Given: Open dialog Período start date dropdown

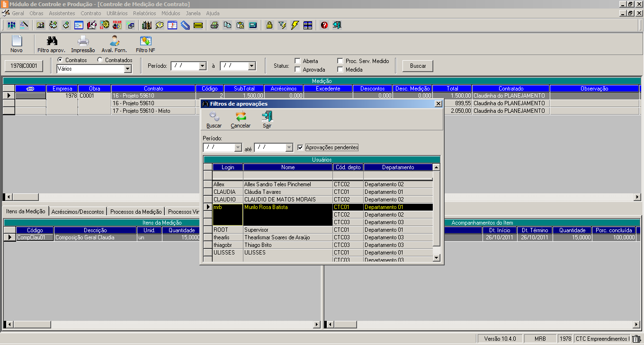Looking at the screenshot, I should coord(238,148).
